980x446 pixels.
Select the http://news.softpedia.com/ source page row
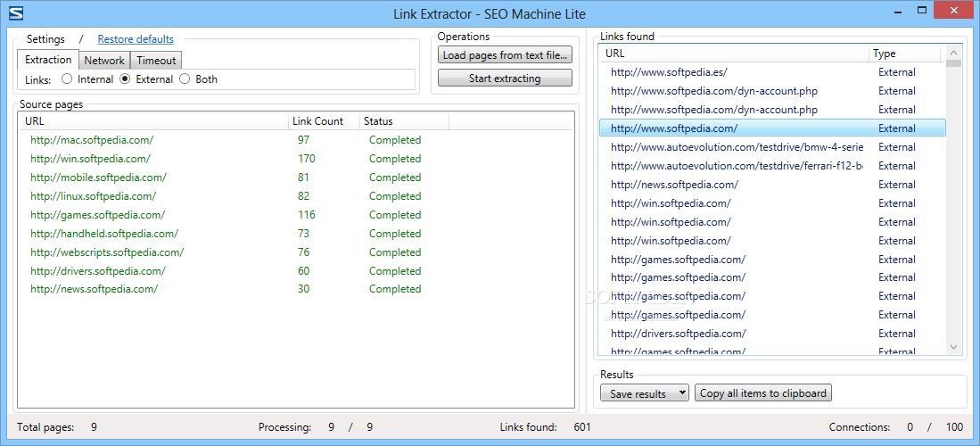coord(295,289)
